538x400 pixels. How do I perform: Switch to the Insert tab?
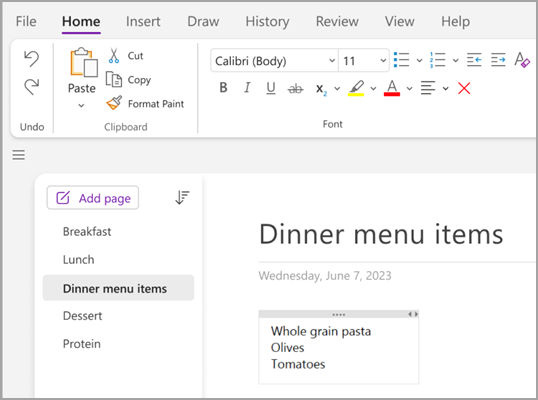(143, 22)
